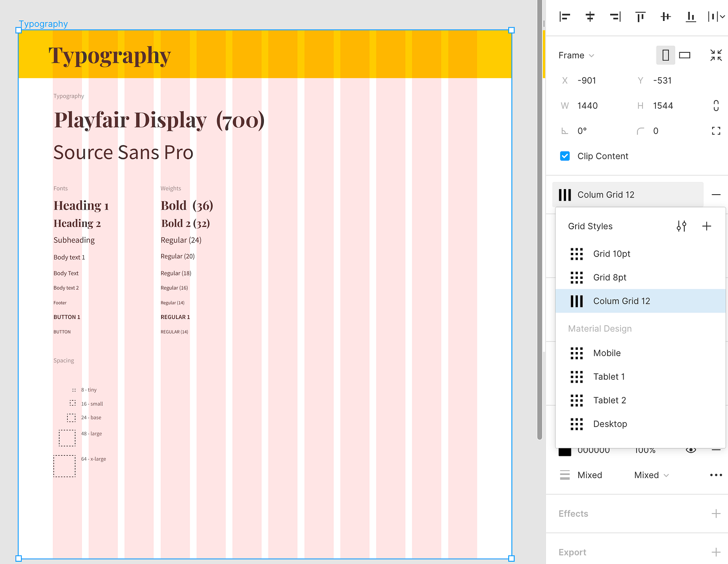Click the stroke weight lines icon

pyautogui.click(x=565, y=475)
